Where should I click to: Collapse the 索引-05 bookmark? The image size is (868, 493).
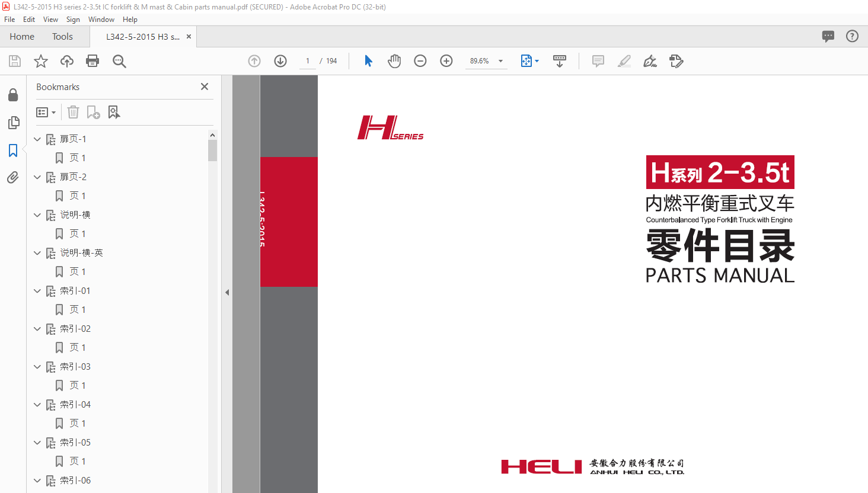click(x=37, y=443)
